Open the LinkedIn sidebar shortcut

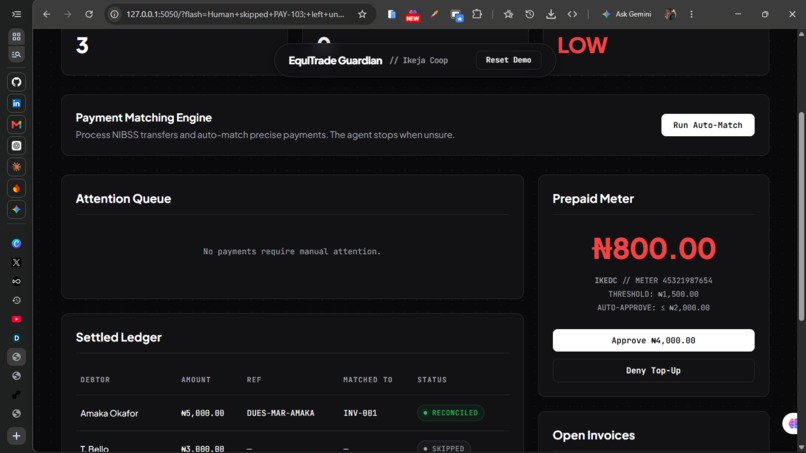click(x=16, y=103)
